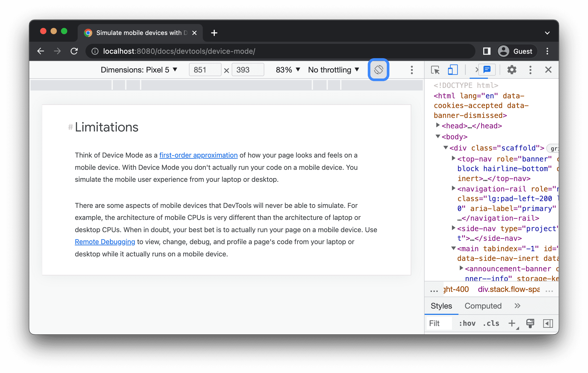Open the Dimensions device dropdown
This screenshot has width=588, height=373.
pyautogui.click(x=138, y=69)
